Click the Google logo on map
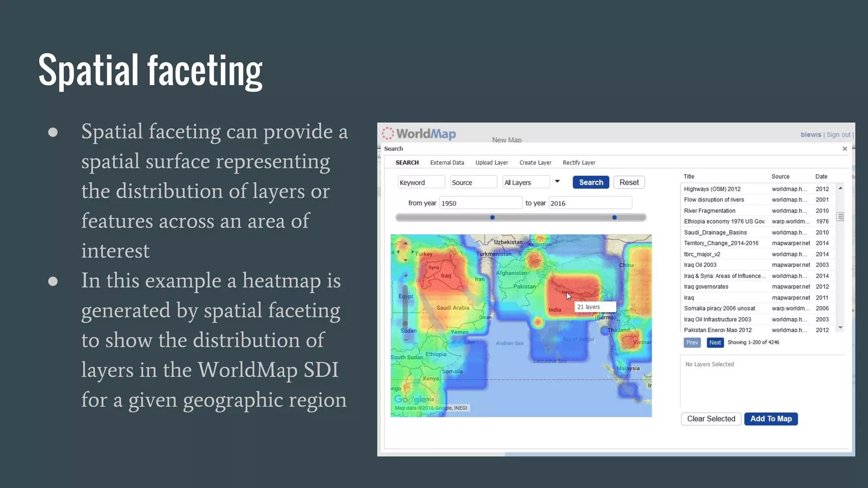868x488 pixels. 411,399
